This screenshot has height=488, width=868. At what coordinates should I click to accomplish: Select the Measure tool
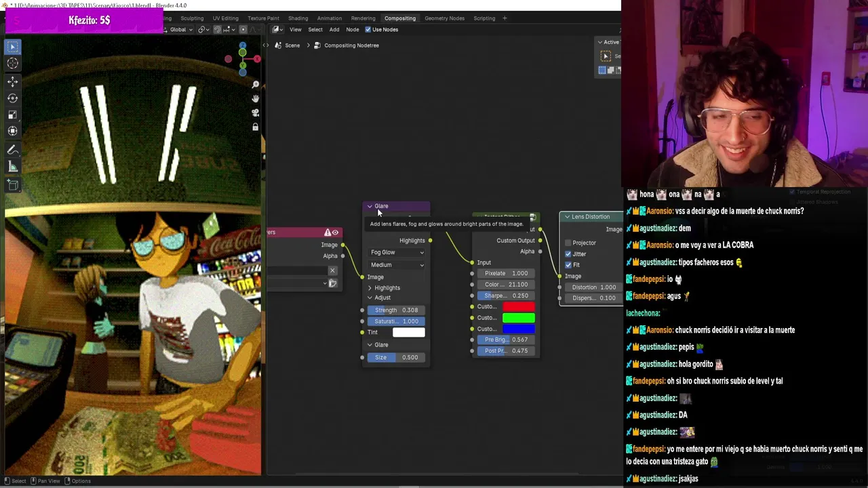click(13, 167)
